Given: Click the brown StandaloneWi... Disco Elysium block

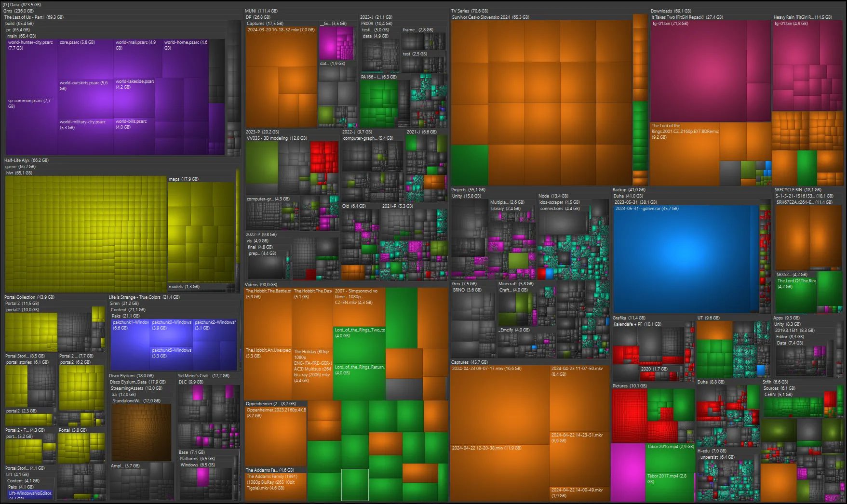Looking at the screenshot, I should [x=141, y=432].
